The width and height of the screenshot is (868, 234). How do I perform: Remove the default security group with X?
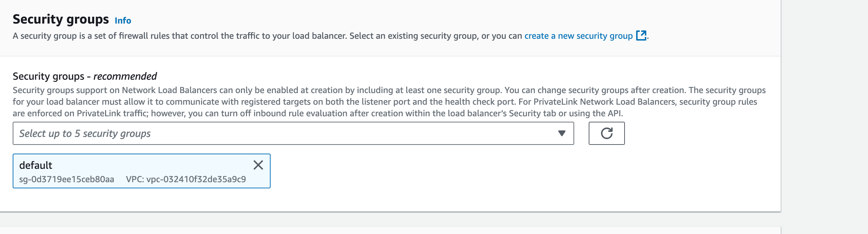click(258, 165)
